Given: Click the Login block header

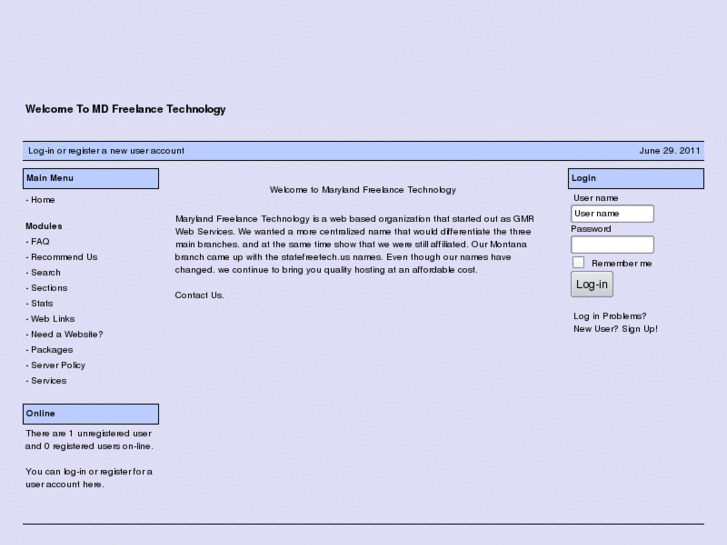Looking at the screenshot, I should pos(636,179).
